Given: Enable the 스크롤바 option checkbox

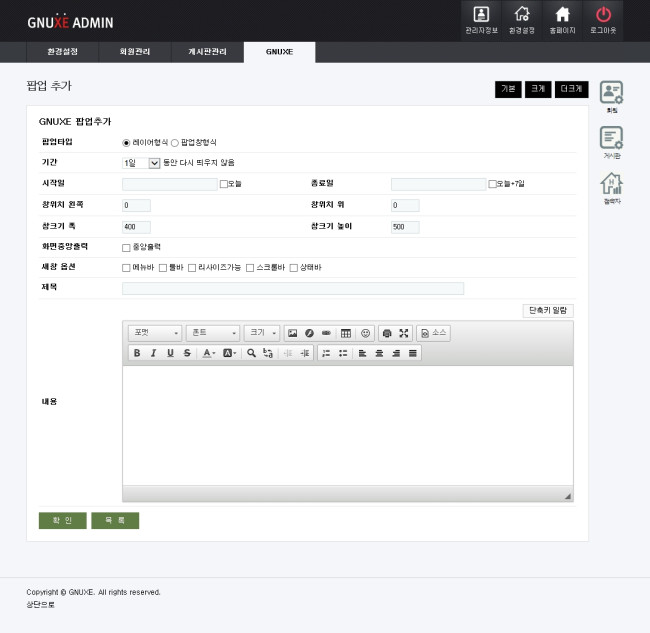Looking at the screenshot, I should pos(250,268).
